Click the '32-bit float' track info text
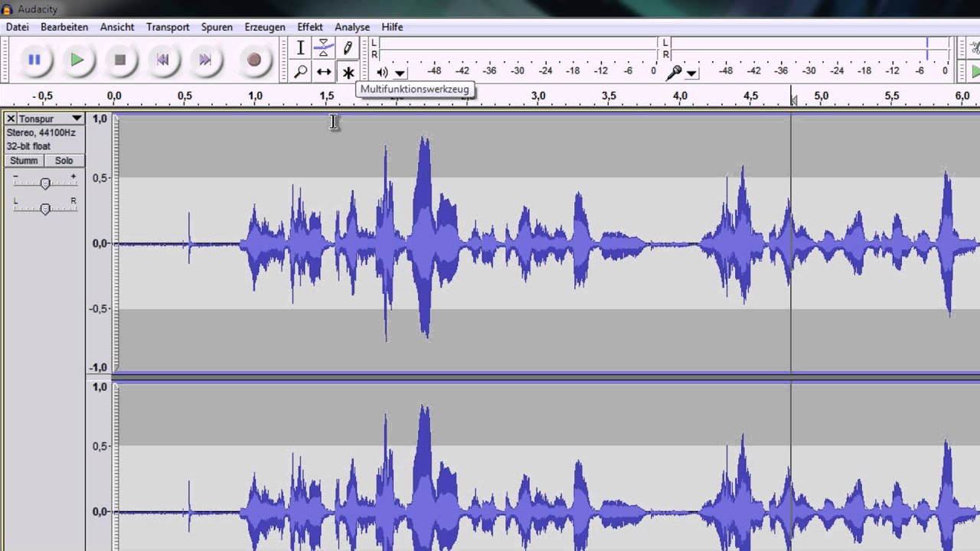 (28, 146)
